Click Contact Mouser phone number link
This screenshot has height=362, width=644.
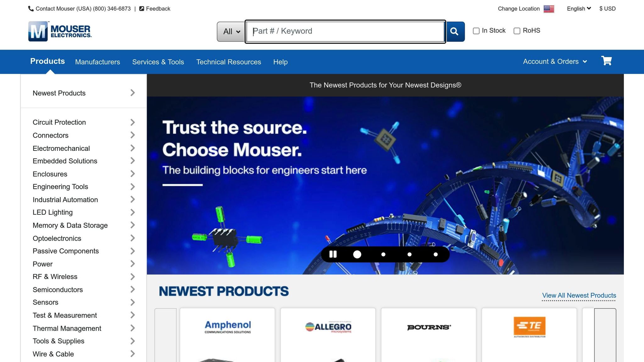click(x=83, y=9)
